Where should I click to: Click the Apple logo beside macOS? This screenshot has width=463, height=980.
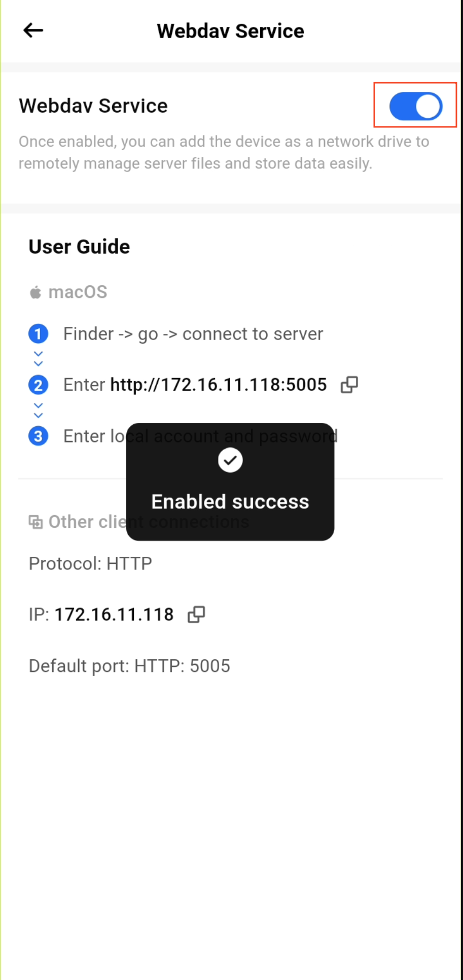(35, 292)
